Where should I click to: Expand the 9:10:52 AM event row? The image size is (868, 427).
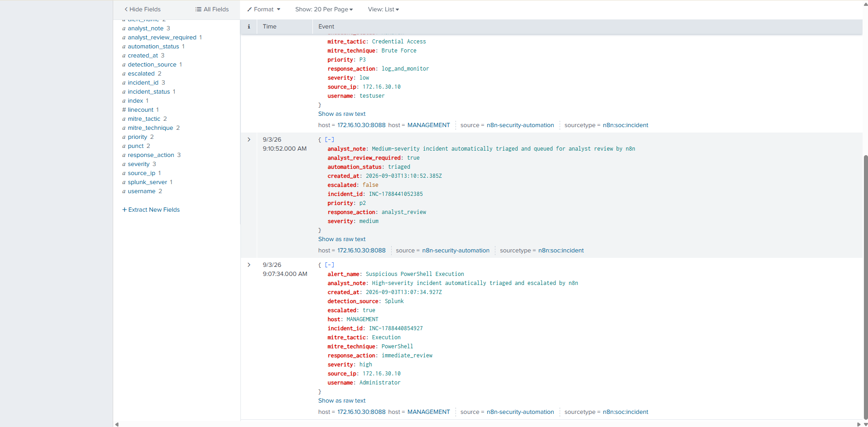point(249,139)
